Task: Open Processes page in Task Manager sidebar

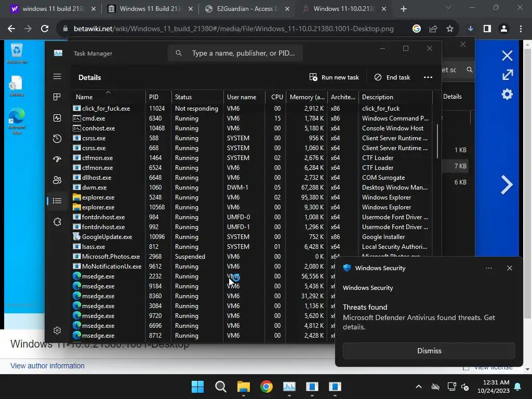Action: [57, 97]
